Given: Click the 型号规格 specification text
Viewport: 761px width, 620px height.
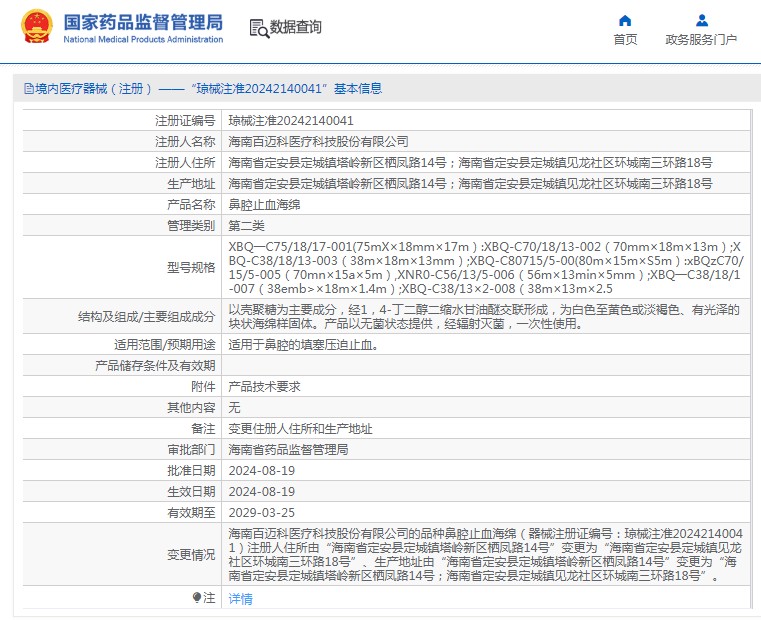Looking at the screenshot, I should (485, 268).
